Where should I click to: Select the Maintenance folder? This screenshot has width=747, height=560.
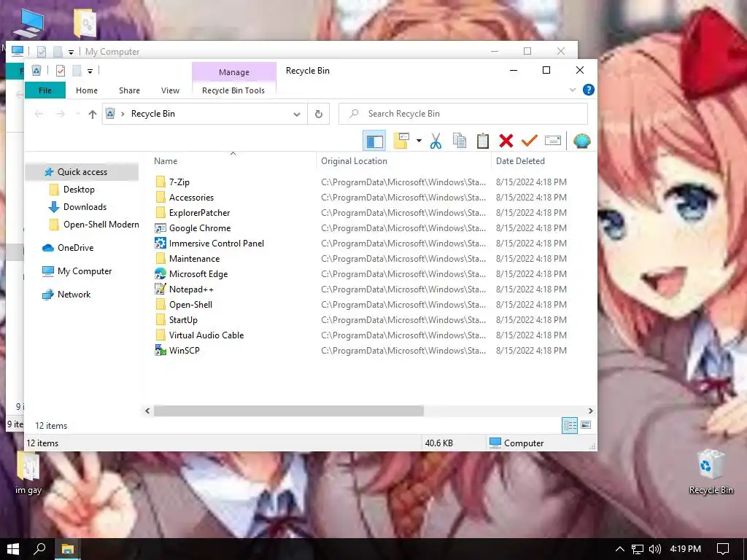[194, 259]
